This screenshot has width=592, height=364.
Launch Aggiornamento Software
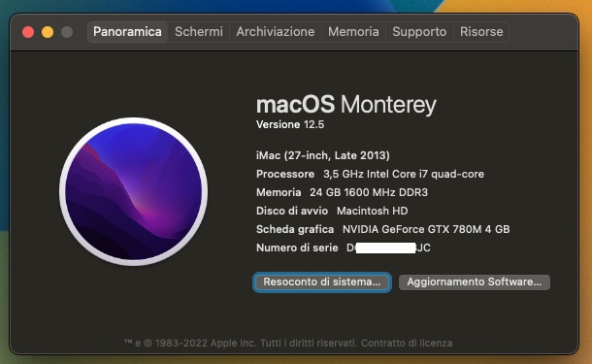(x=475, y=282)
